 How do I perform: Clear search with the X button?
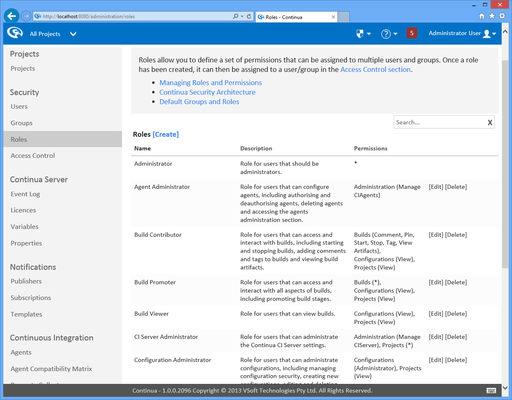tap(490, 122)
